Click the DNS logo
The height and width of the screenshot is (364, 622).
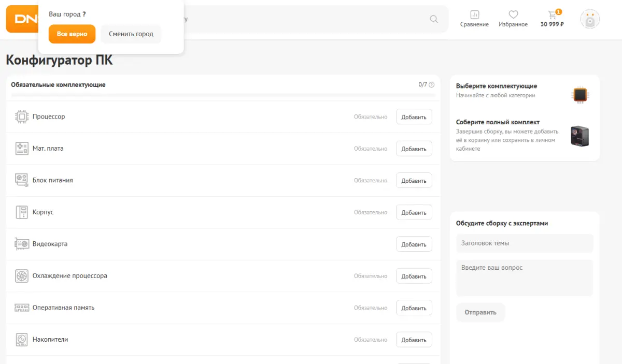pos(22,19)
